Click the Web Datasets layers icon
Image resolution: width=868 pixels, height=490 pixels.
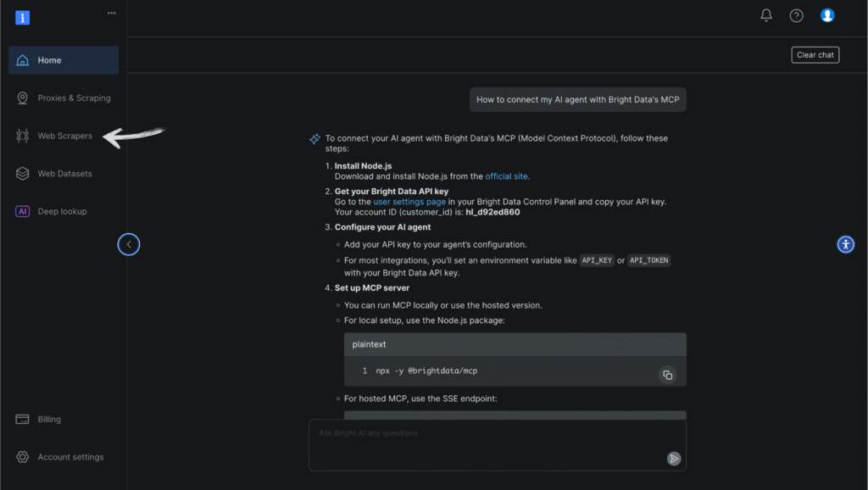22,173
